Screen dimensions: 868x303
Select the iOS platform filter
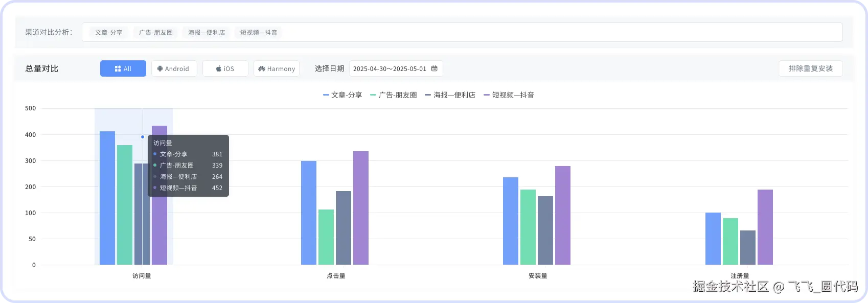(225, 68)
